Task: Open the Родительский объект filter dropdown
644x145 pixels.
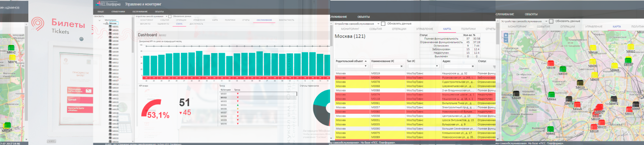Action: 365,66
